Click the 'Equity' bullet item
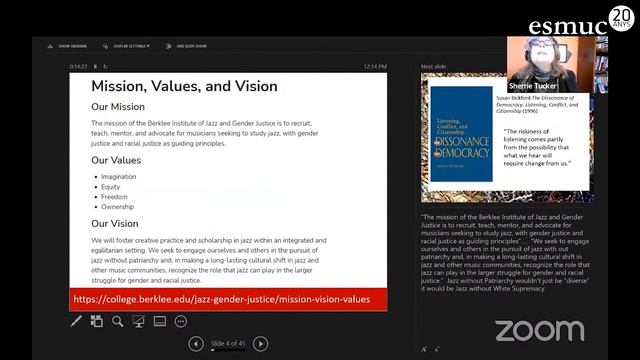The width and height of the screenshot is (640, 360). pyautogui.click(x=111, y=187)
